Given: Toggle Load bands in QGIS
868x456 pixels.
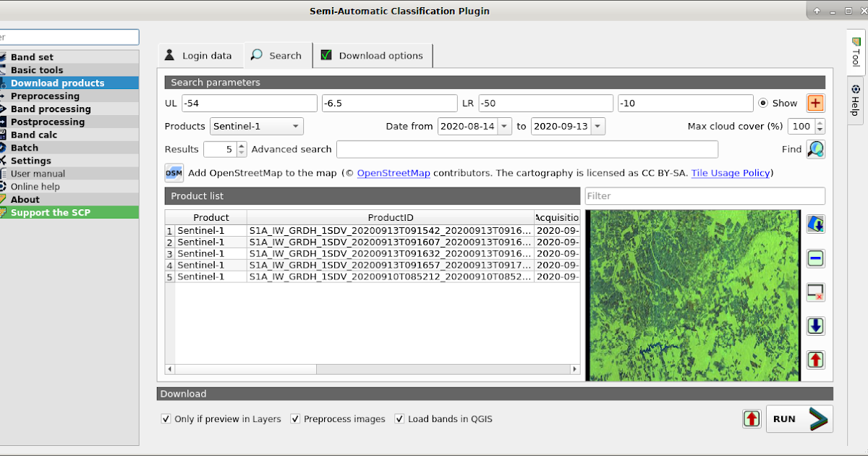Looking at the screenshot, I should pyautogui.click(x=399, y=418).
